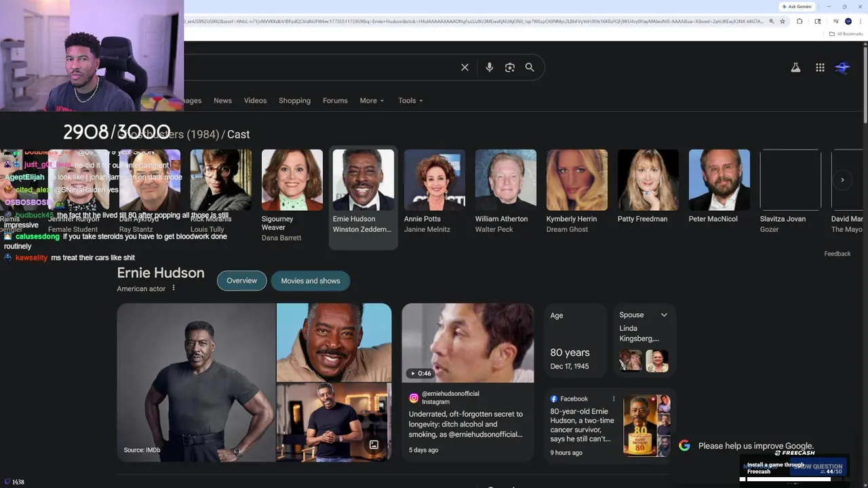
Task: Open the Shopping search tab
Action: (294, 100)
